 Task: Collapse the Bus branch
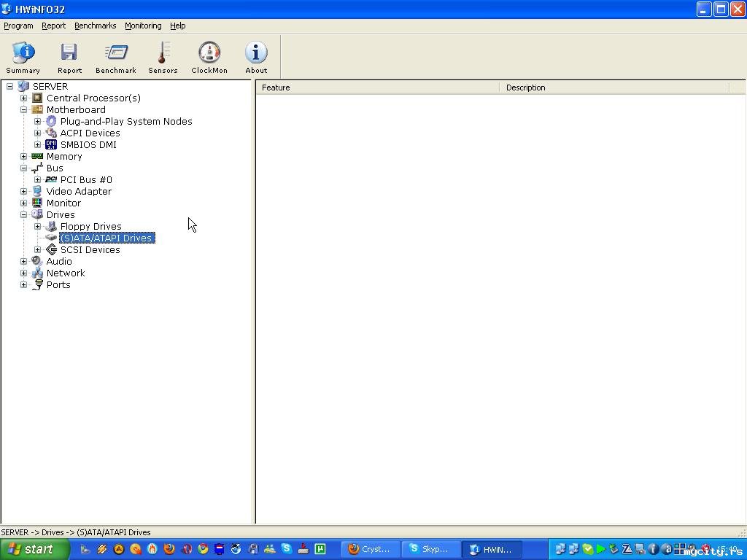pos(24,168)
